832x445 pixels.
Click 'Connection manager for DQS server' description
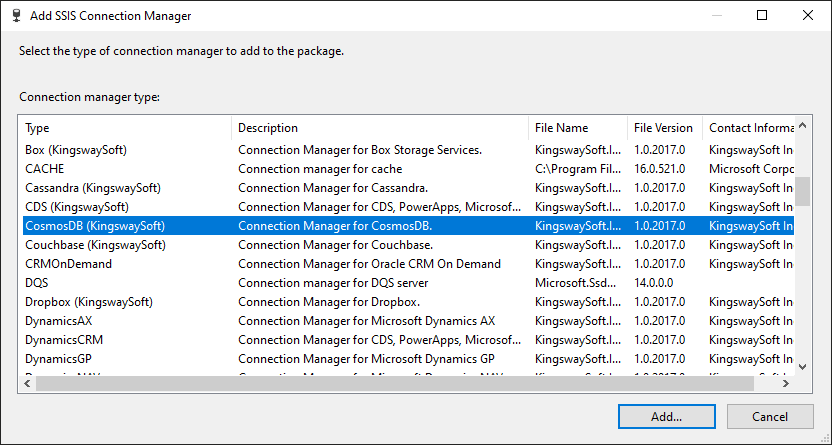[333, 283]
